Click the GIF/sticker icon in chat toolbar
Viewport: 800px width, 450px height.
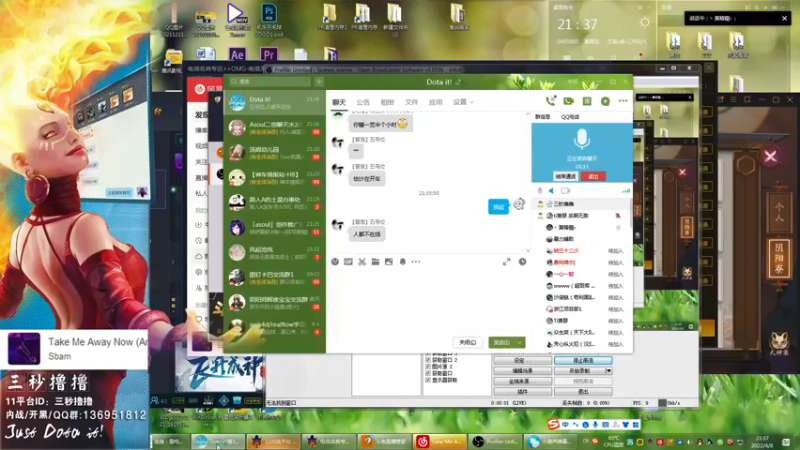348,262
